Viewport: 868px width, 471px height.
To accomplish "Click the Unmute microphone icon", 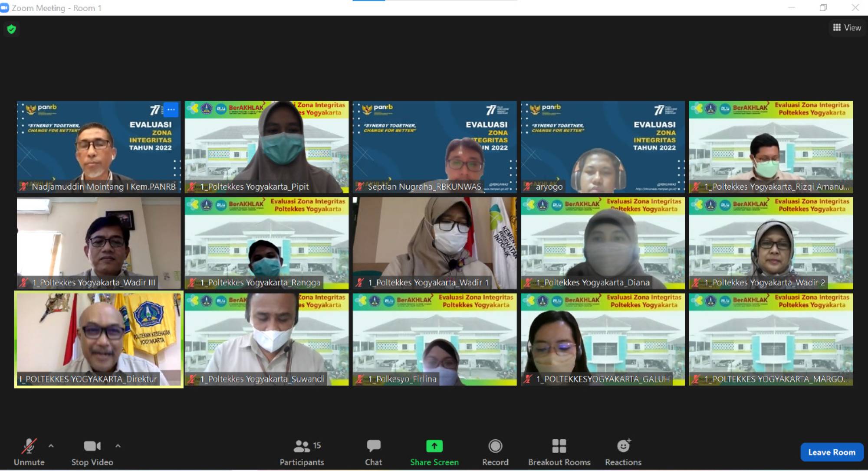I will 29,446.
